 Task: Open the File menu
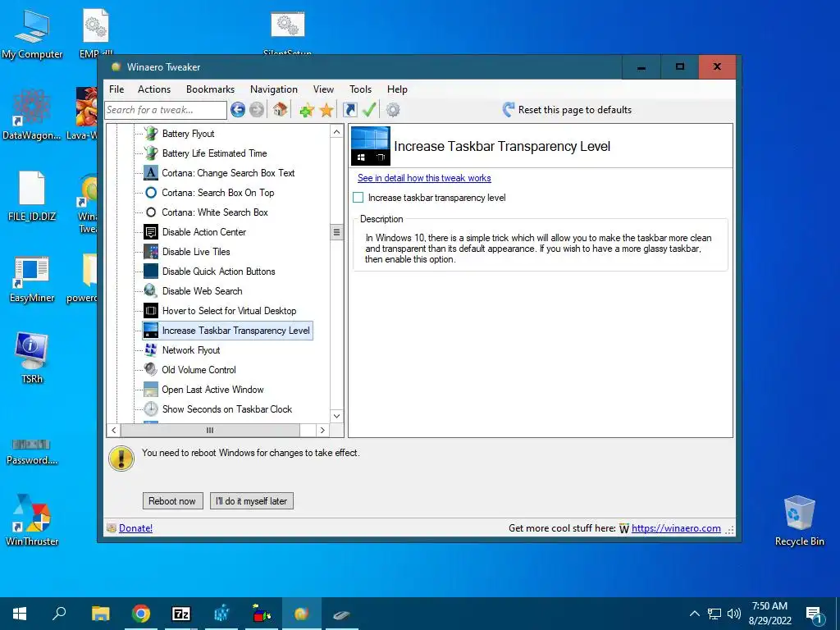tap(116, 89)
